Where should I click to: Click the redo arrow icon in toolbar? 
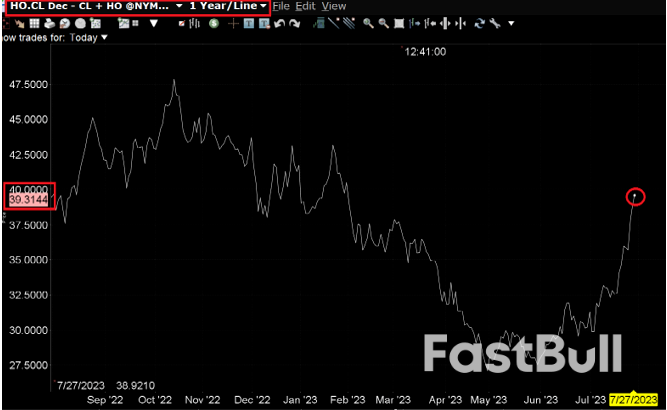click(295, 23)
